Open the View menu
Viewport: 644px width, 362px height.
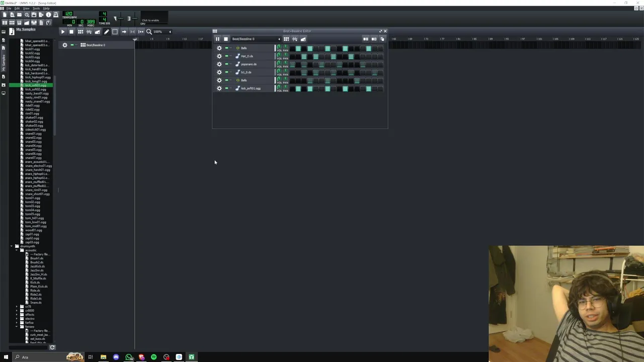[x=26, y=9]
